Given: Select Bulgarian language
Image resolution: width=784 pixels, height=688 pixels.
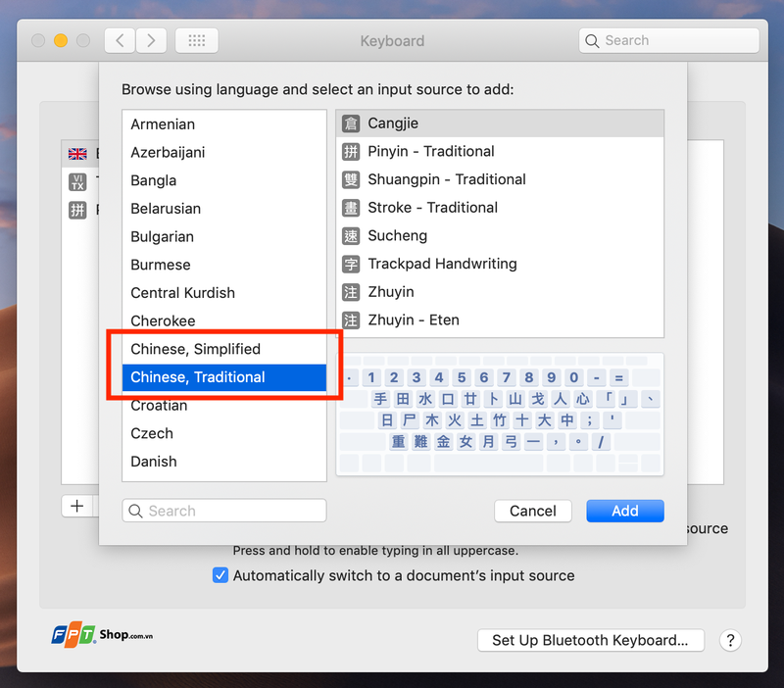Looking at the screenshot, I should click(224, 236).
